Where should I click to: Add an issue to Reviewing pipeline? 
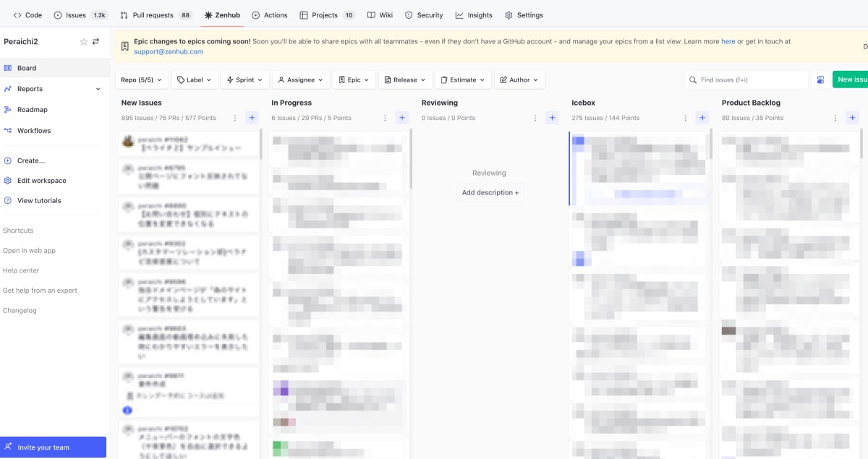[553, 118]
